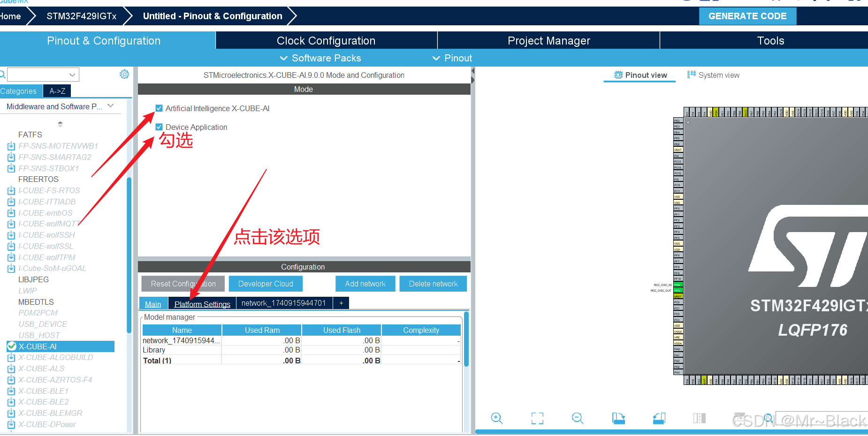
Task: Open Developer Cloud
Action: point(266,284)
